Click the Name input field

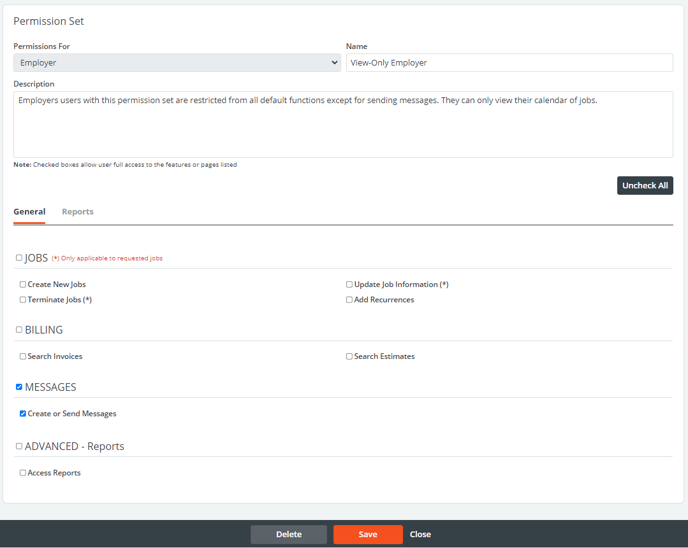click(x=508, y=62)
